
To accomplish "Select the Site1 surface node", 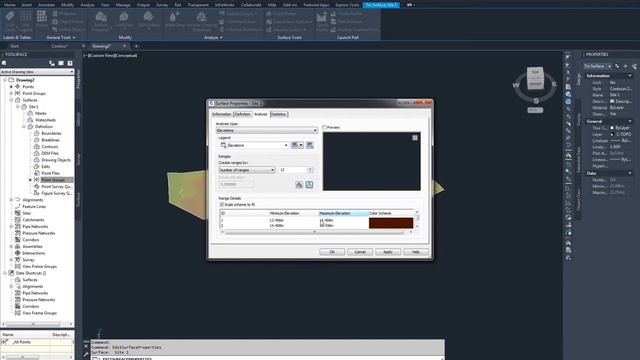I will [33, 107].
